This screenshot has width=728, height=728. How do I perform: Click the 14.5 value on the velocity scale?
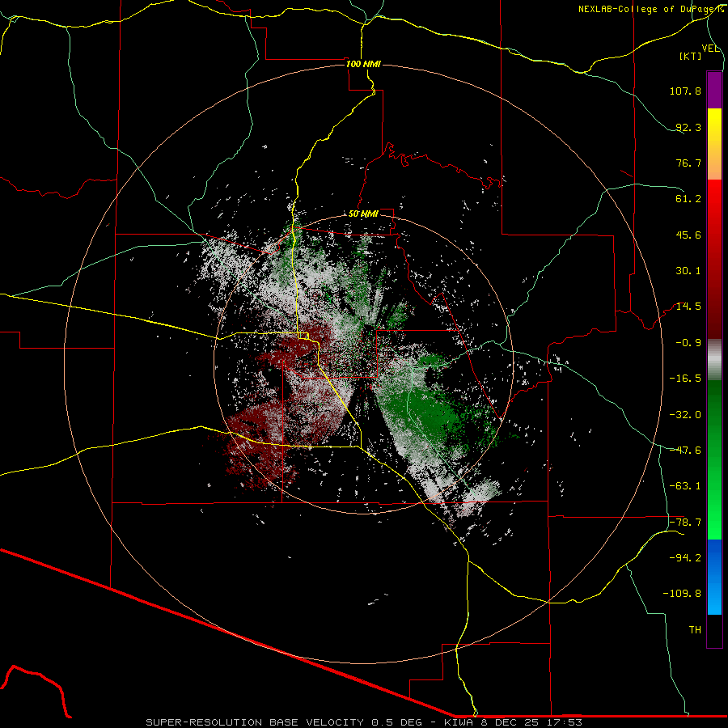point(688,307)
